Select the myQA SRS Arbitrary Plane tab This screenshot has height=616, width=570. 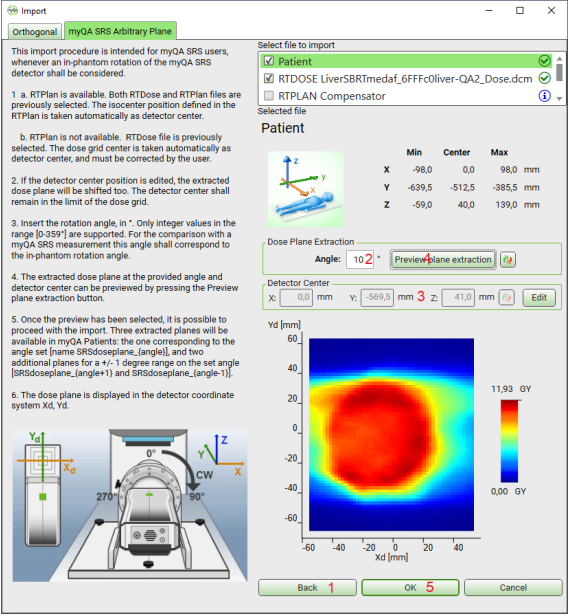pyautogui.click(x=120, y=31)
